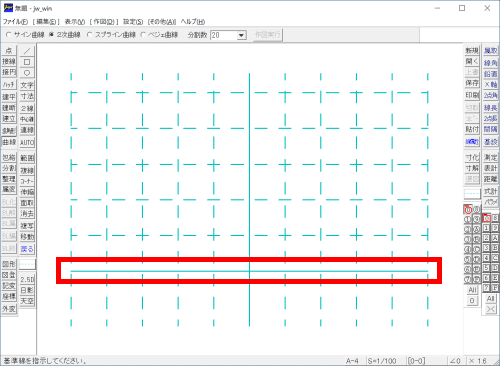The width and height of the screenshot is (500, 366).
Task: Click the 分割数 value field showing 20
Action: coord(224,35)
